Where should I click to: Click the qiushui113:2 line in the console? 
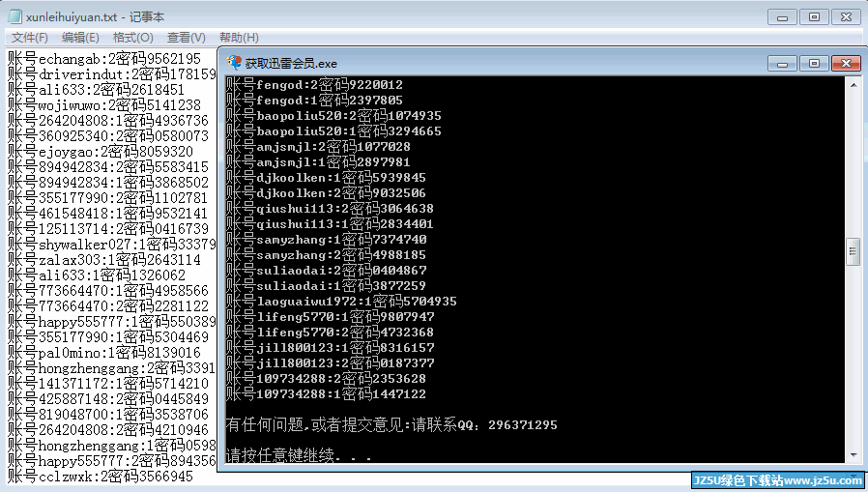click(330, 209)
